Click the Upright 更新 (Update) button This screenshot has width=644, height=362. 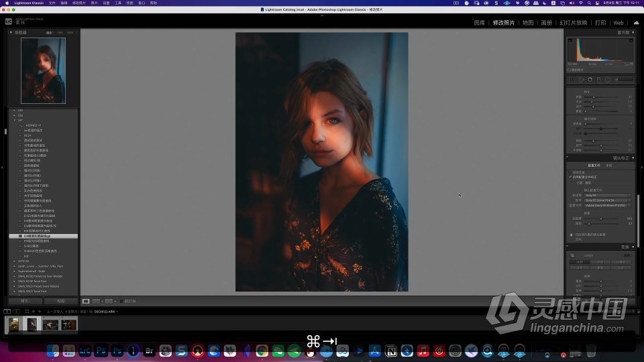(627, 255)
